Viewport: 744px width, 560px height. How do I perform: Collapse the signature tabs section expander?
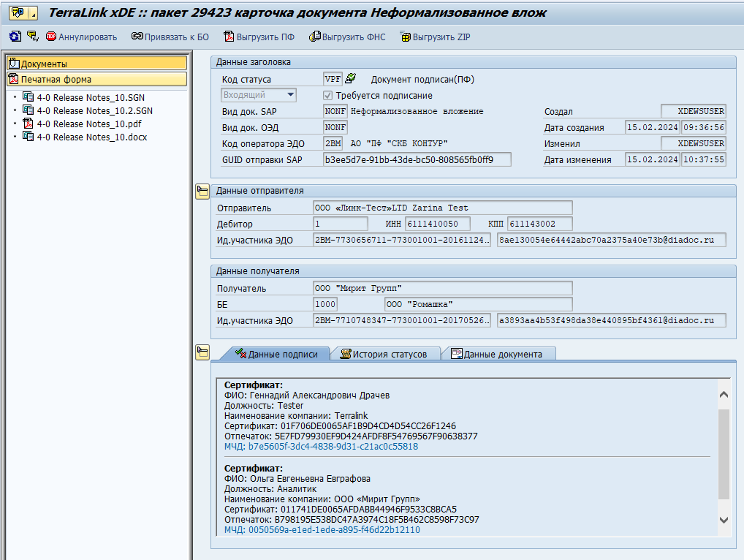pos(202,353)
